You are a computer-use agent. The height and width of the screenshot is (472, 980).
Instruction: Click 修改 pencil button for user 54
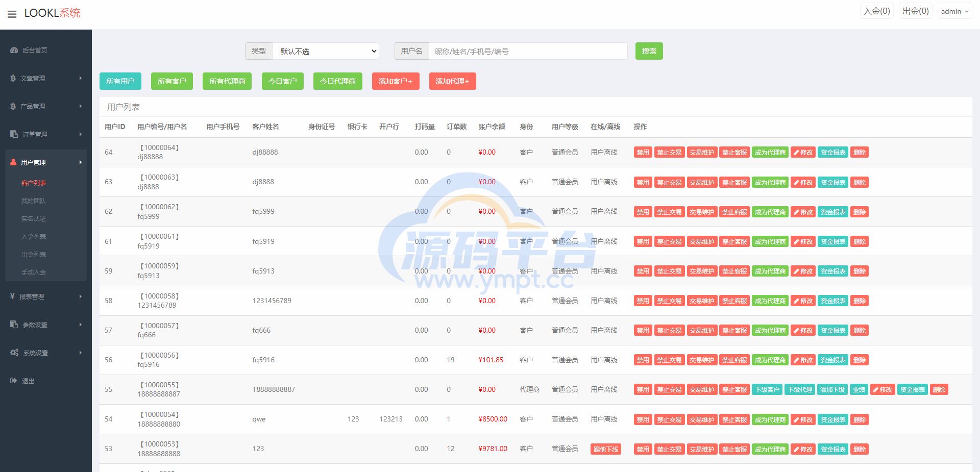coord(803,419)
